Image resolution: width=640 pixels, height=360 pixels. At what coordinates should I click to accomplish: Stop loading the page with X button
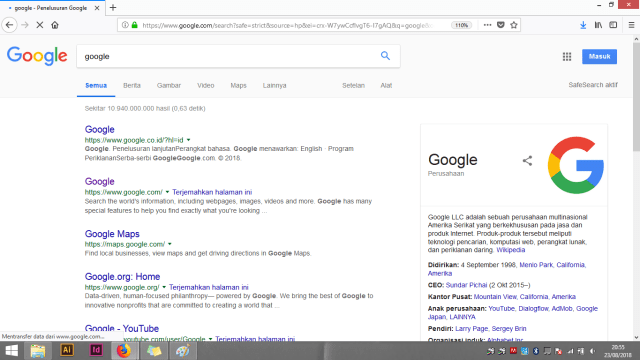click(40, 25)
